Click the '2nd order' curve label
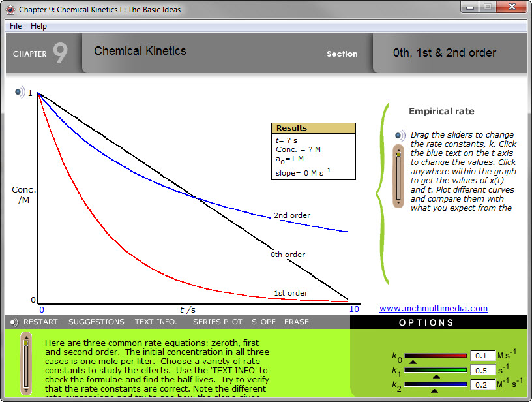 coord(292,215)
